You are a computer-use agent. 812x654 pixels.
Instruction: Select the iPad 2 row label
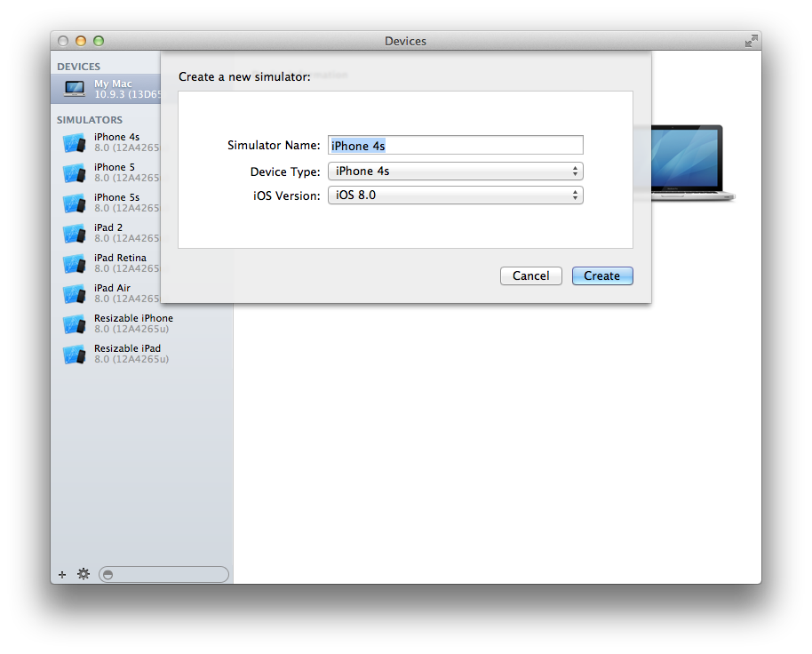pyautogui.click(x=108, y=227)
